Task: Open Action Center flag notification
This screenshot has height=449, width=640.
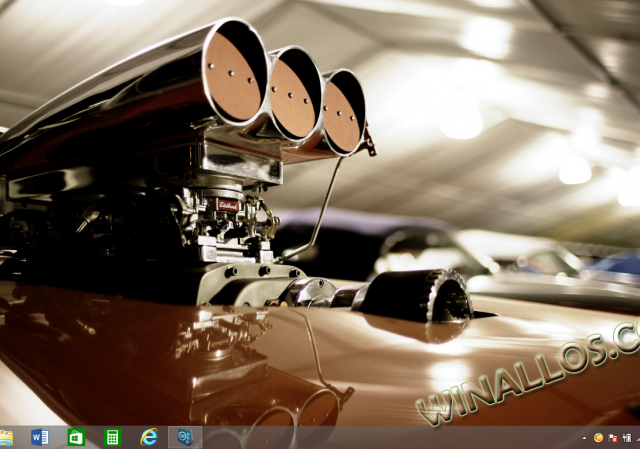Action: coord(611,438)
